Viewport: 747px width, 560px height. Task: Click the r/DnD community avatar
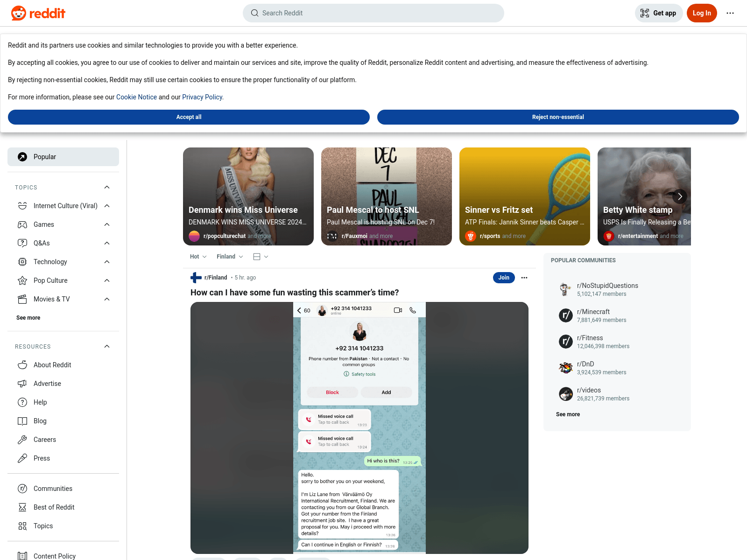[x=566, y=368]
